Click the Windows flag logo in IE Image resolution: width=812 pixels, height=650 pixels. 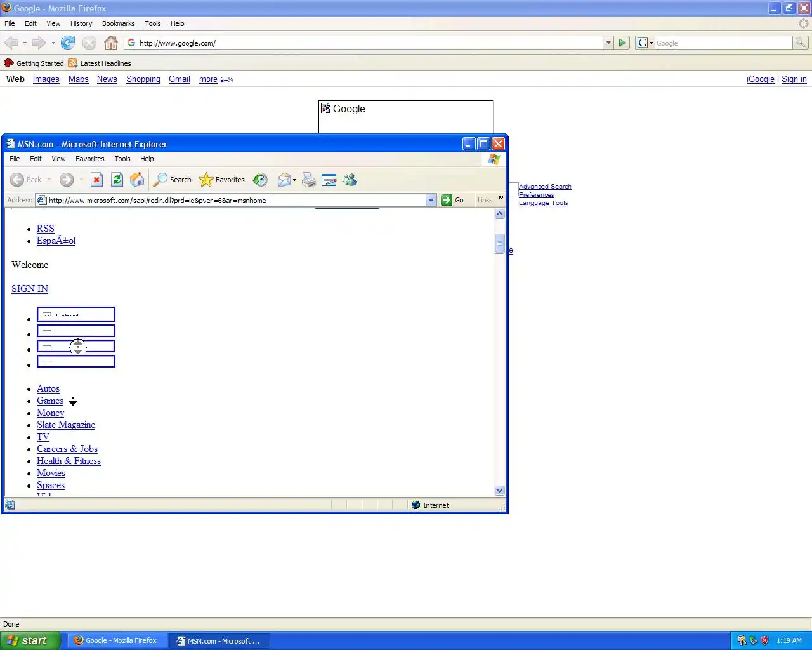coord(494,159)
